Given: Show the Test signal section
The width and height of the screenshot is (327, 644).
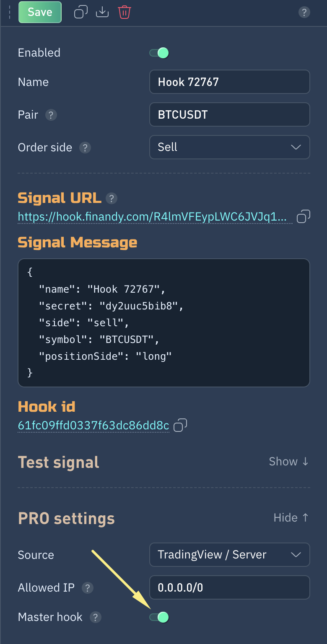Looking at the screenshot, I should [288, 462].
